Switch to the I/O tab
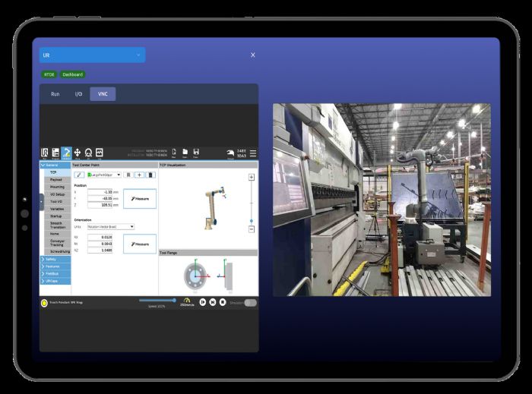Viewport: 532px width, 394px height. click(79, 94)
